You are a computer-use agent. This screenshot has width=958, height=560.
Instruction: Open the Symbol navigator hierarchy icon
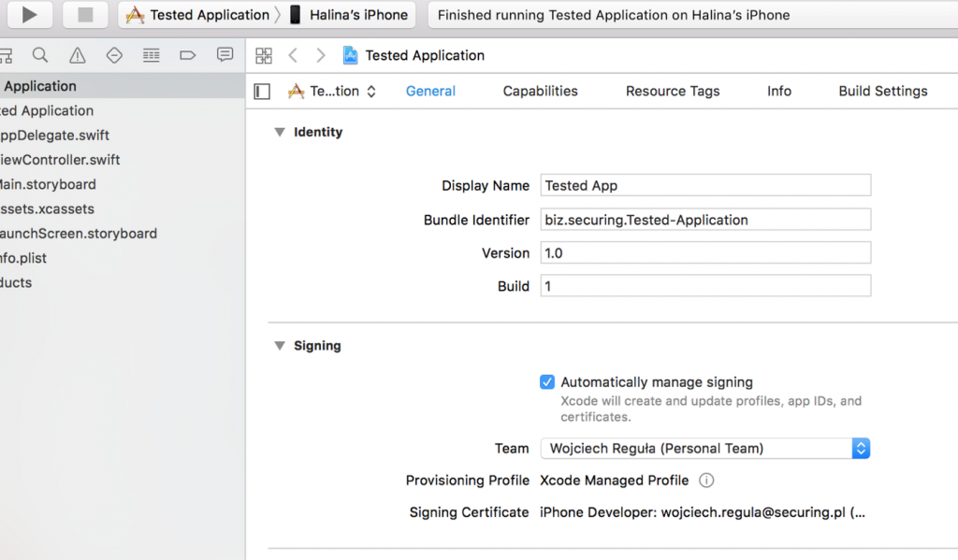pyautogui.click(x=7, y=55)
